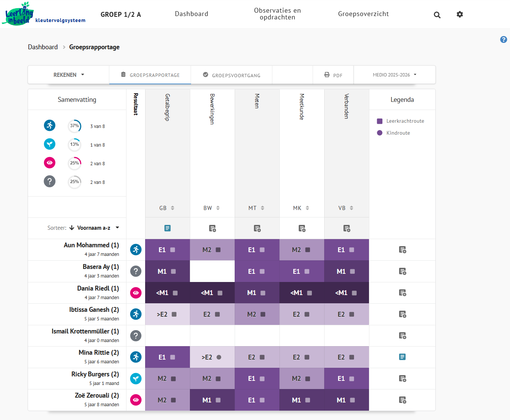Open Mina Rittie's blue note icon
Image resolution: width=510 pixels, height=420 pixels.
(x=402, y=357)
